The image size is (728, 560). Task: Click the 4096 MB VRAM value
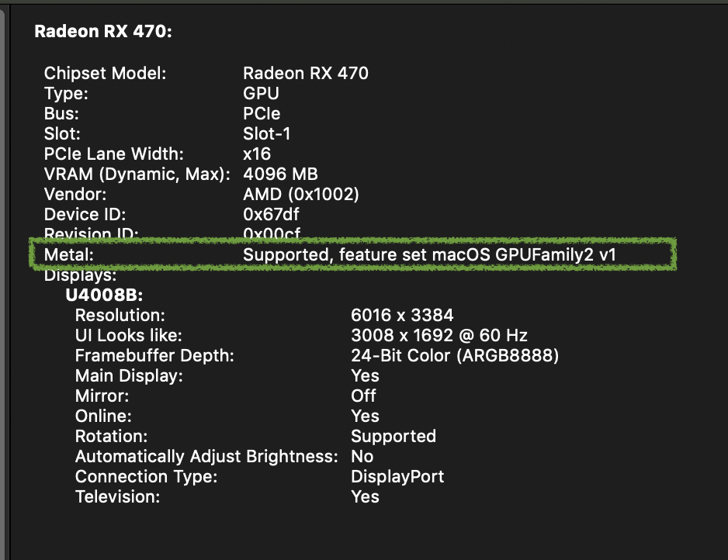point(280,175)
